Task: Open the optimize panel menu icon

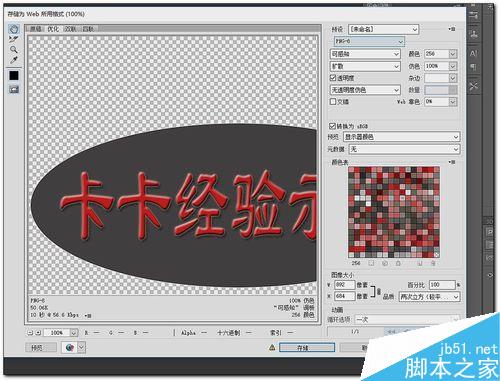Action: 452,29
